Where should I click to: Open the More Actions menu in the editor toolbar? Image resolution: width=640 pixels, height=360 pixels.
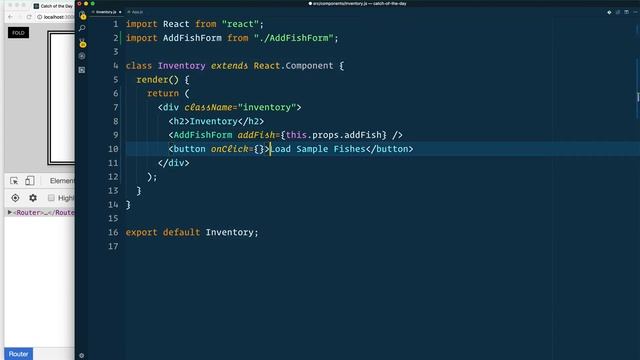[635, 12]
